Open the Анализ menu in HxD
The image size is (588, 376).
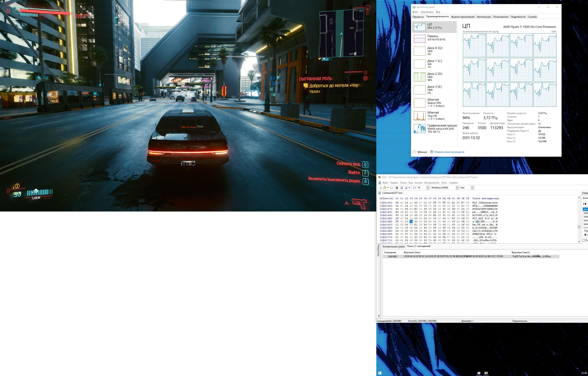coord(418,183)
